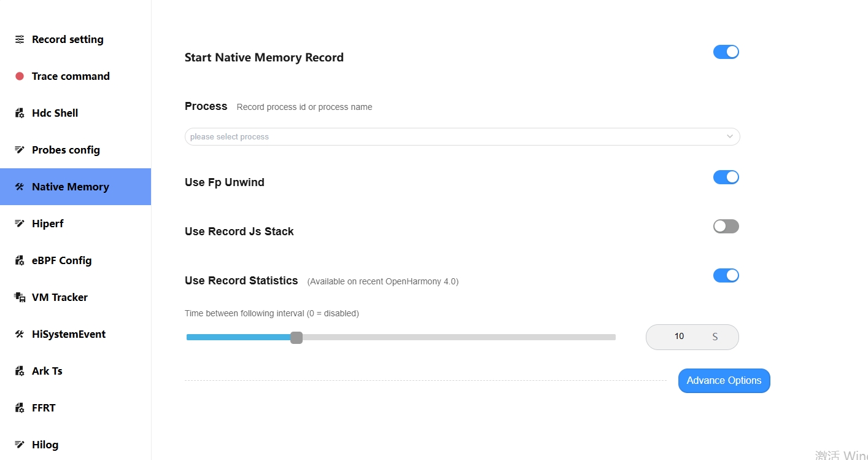Click the process dropdown chevron arrow
Screen dimensions: 868x460
[x=730, y=136]
